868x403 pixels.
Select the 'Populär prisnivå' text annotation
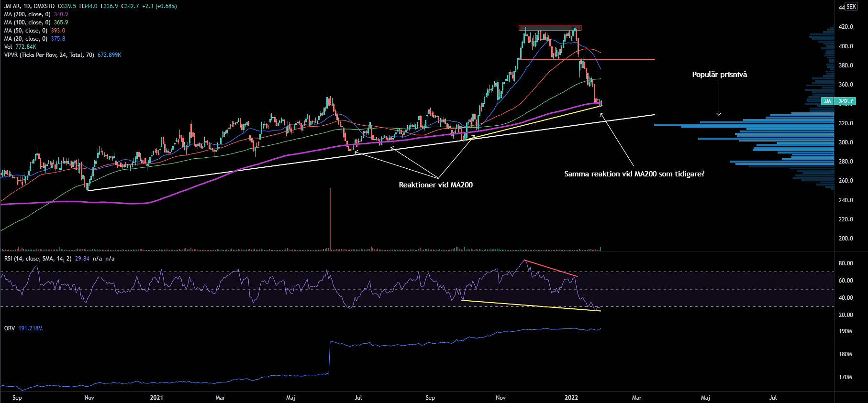pyautogui.click(x=719, y=75)
